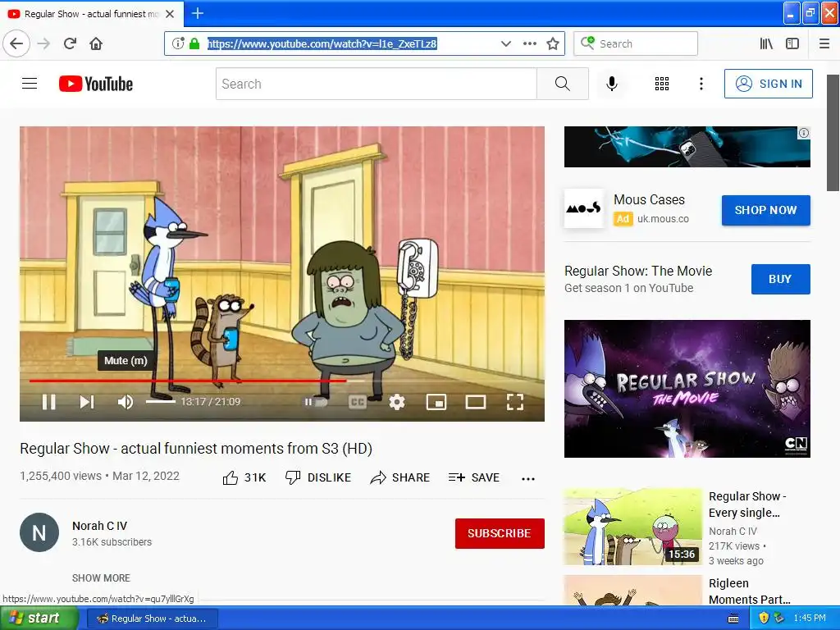This screenshot has height=630, width=840.
Task: Open Norah C IV channel name link
Action: point(99,526)
